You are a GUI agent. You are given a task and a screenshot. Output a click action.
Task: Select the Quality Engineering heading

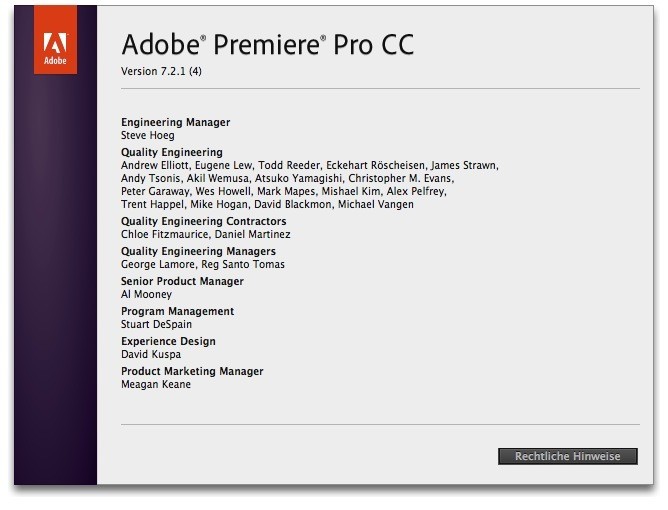pos(171,152)
